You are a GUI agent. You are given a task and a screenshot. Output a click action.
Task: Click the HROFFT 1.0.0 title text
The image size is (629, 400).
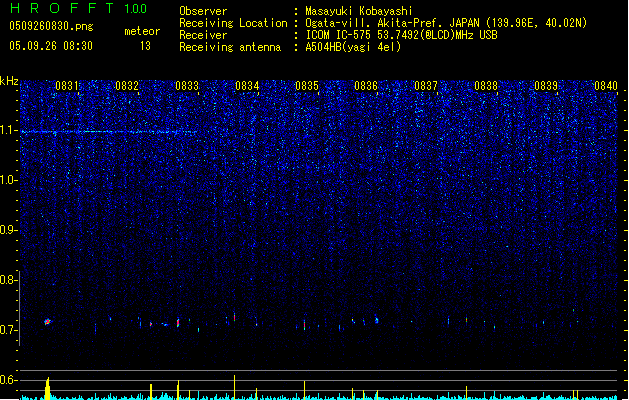point(79,8)
